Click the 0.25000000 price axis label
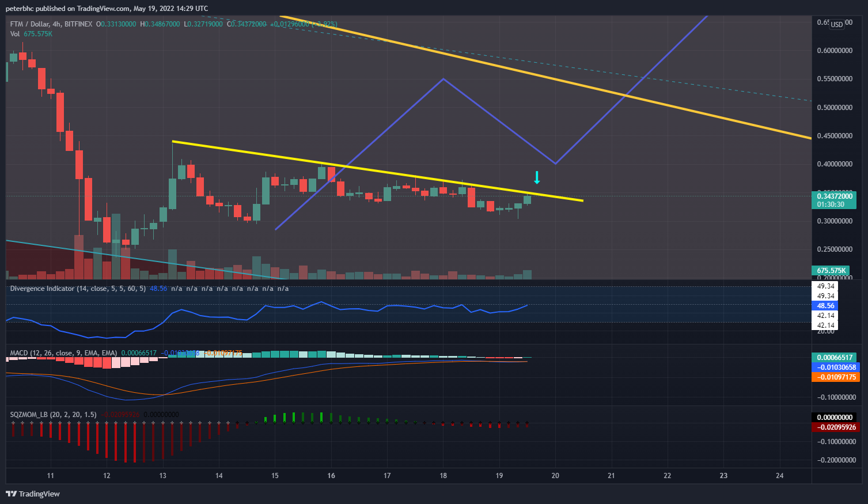The height and width of the screenshot is (504, 868). tap(835, 249)
